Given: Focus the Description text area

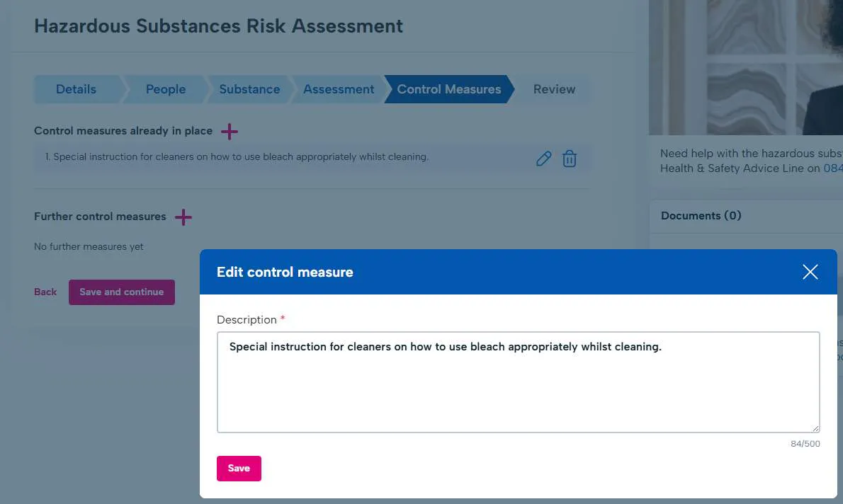Looking at the screenshot, I should pos(518,382).
